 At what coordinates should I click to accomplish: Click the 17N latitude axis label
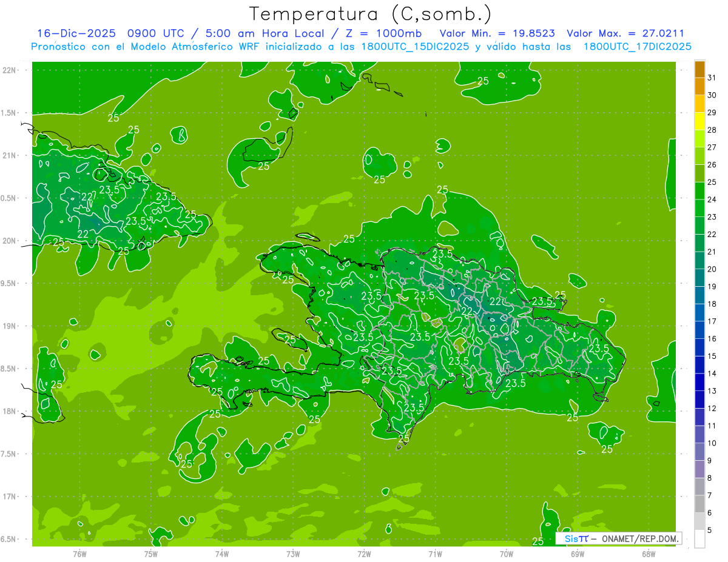(10, 497)
